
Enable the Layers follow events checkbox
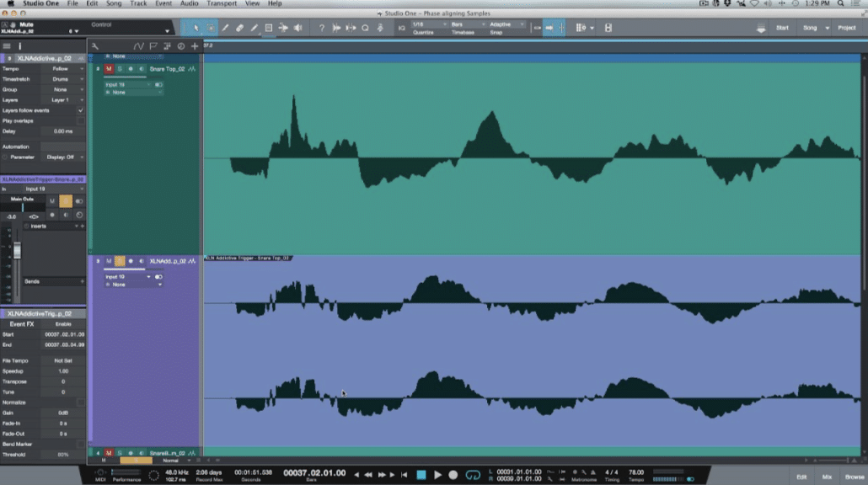pyautogui.click(x=81, y=110)
